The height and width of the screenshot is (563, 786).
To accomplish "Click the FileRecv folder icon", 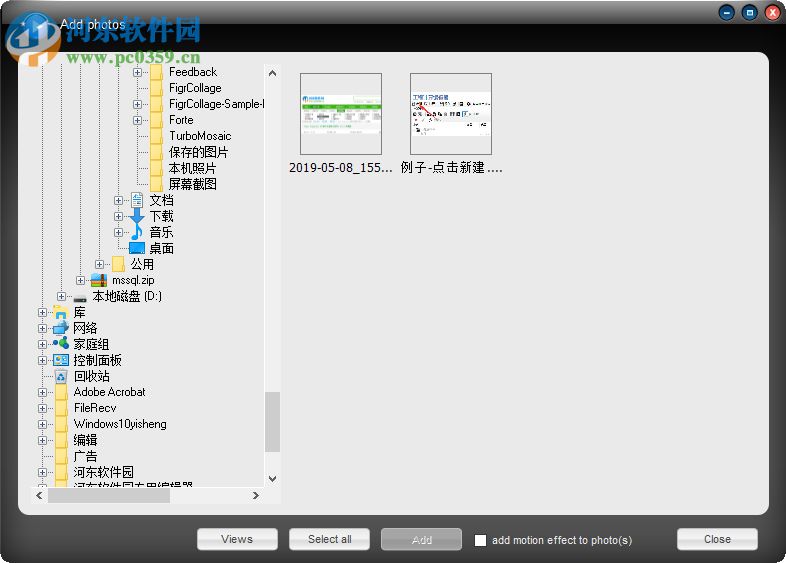I will click(x=61, y=409).
